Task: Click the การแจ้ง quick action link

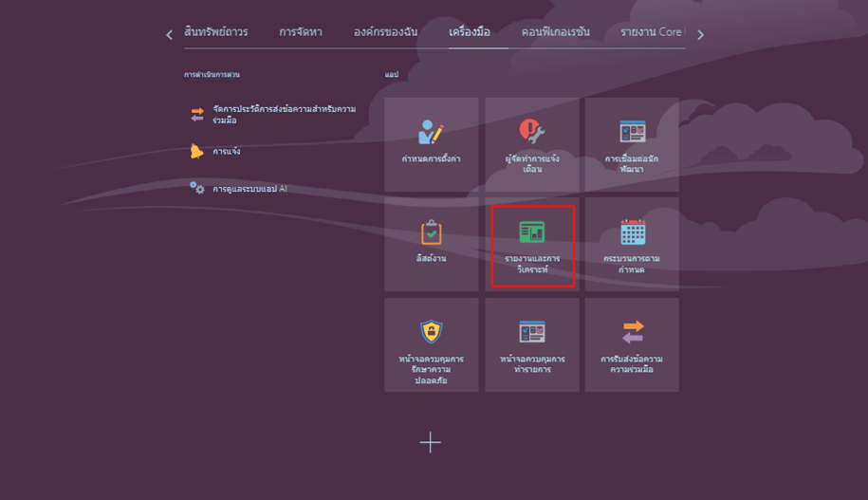Action: tap(226, 152)
